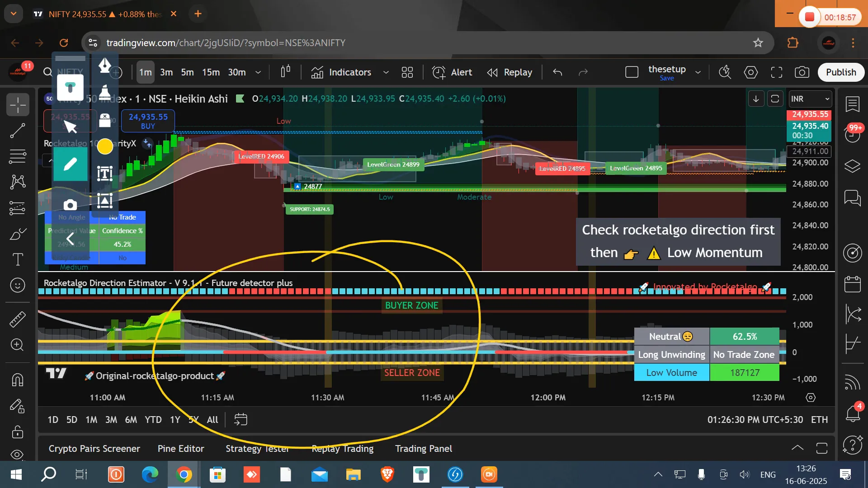The width and height of the screenshot is (868, 488).
Task: Click the Alert clock icon
Action: point(439,72)
